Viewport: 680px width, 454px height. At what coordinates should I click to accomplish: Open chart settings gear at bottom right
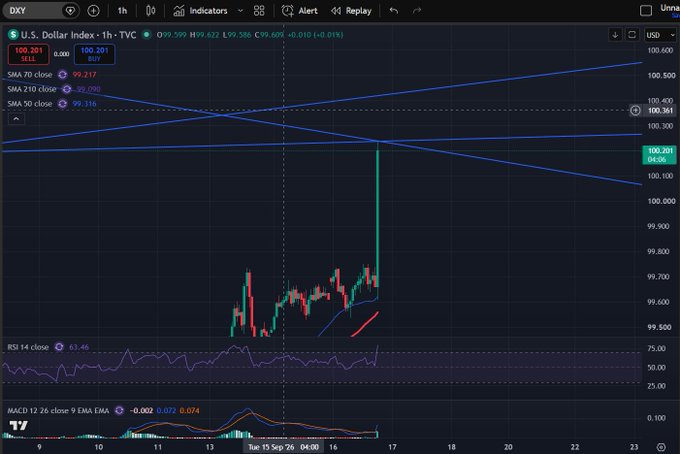tap(661, 447)
